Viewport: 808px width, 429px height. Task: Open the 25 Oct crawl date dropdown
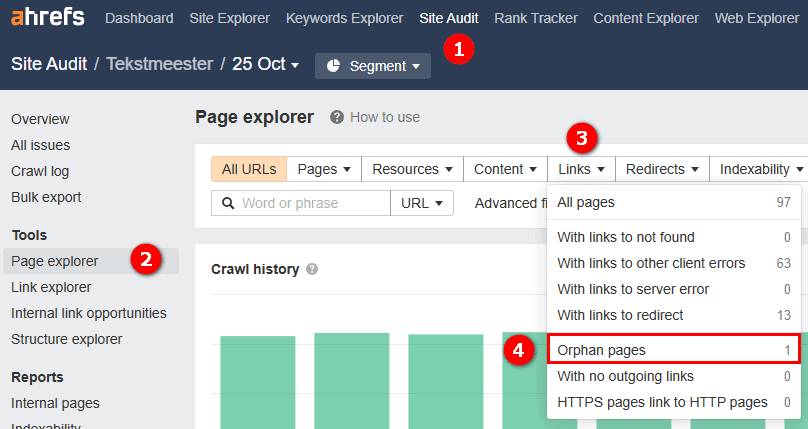[x=265, y=64]
